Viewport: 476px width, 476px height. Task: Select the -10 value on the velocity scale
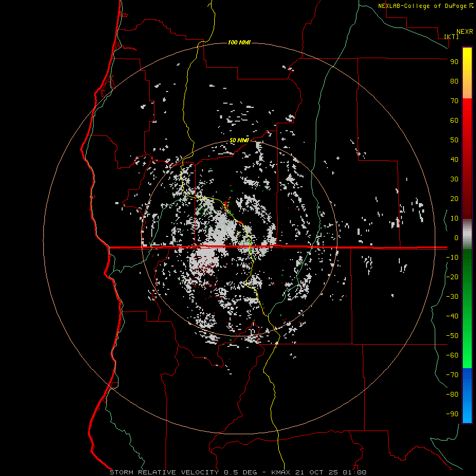(x=452, y=258)
